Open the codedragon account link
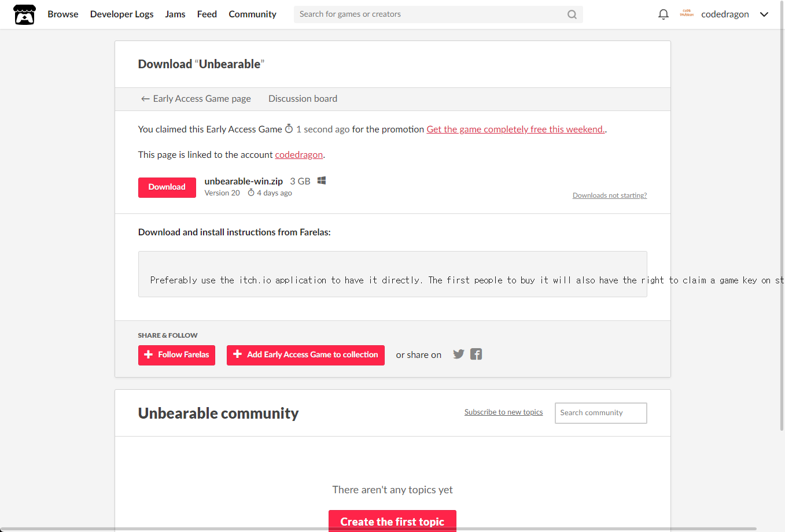The width and height of the screenshot is (785, 532). pos(299,154)
